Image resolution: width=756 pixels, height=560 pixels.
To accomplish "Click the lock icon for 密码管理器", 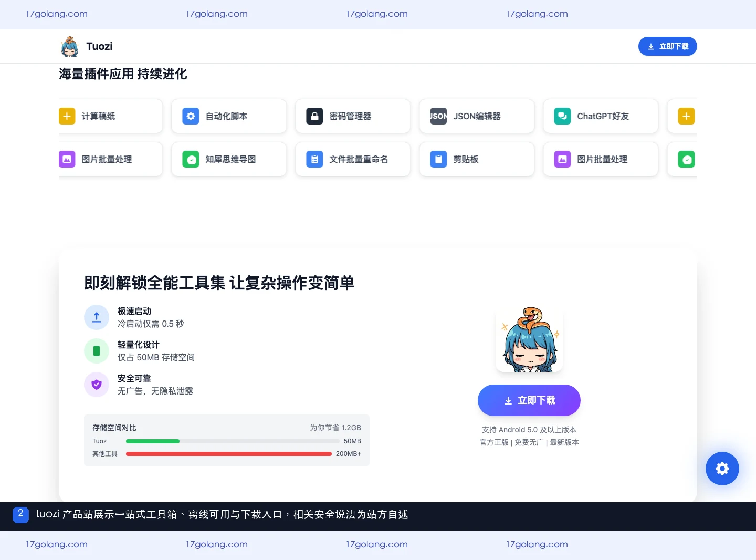I will pos(314,116).
